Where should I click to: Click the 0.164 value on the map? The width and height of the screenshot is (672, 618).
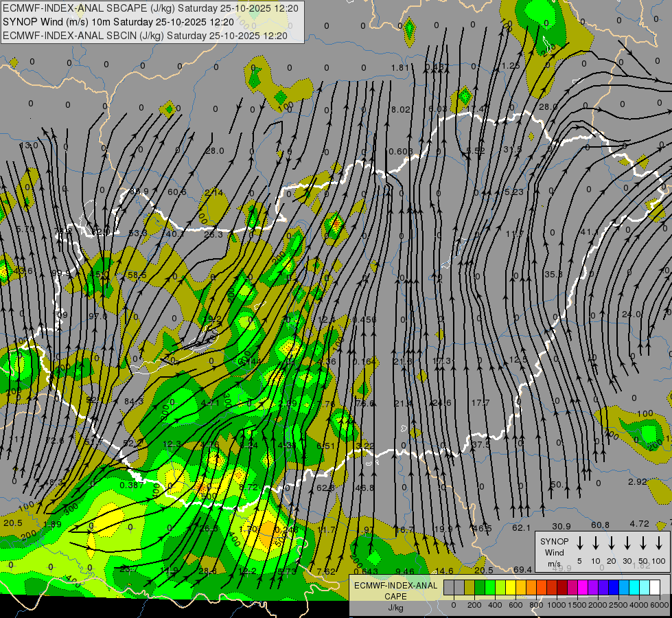[364, 362]
